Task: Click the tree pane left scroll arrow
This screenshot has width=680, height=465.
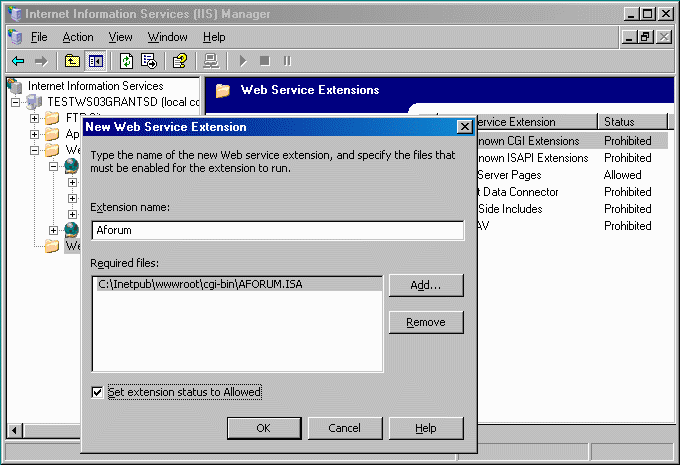Action: pos(14,430)
